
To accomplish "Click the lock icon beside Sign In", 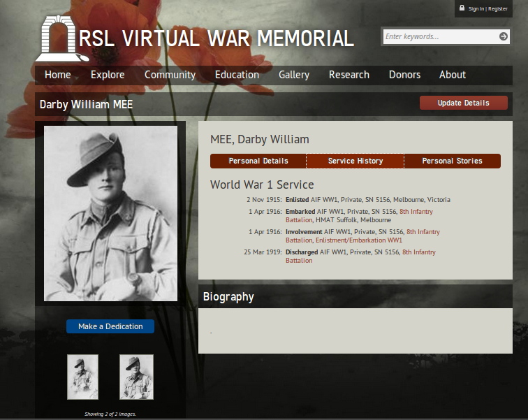I will click(462, 8).
